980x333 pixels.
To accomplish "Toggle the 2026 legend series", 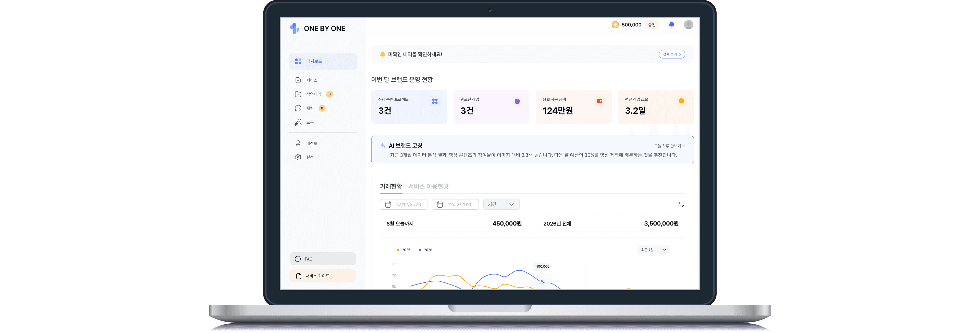I will [x=425, y=250].
